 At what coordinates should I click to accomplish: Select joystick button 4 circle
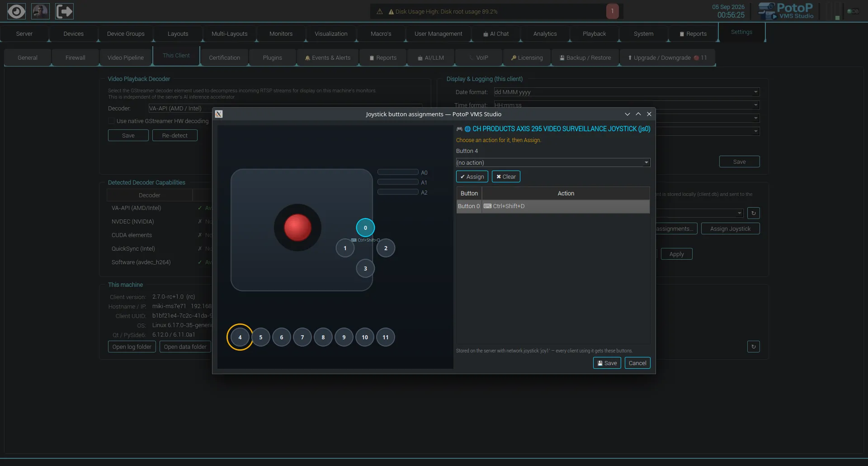click(x=240, y=337)
